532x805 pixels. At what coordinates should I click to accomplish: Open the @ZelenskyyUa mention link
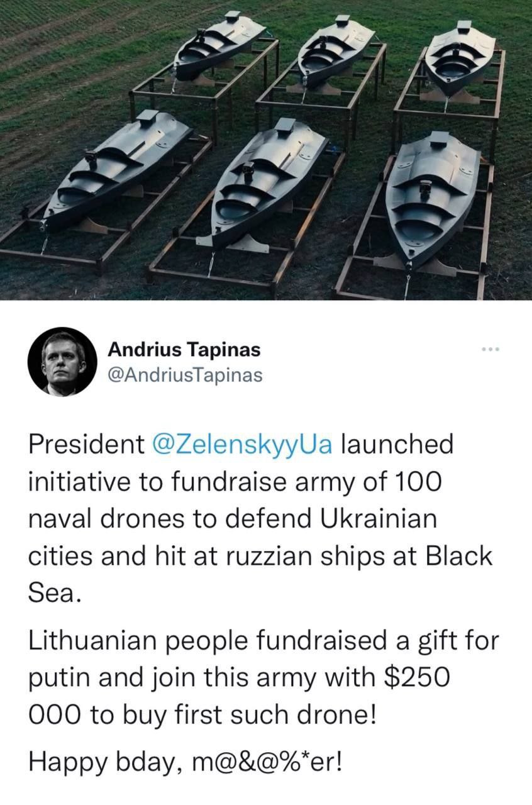pyautogui.click(x=246, y=445)
